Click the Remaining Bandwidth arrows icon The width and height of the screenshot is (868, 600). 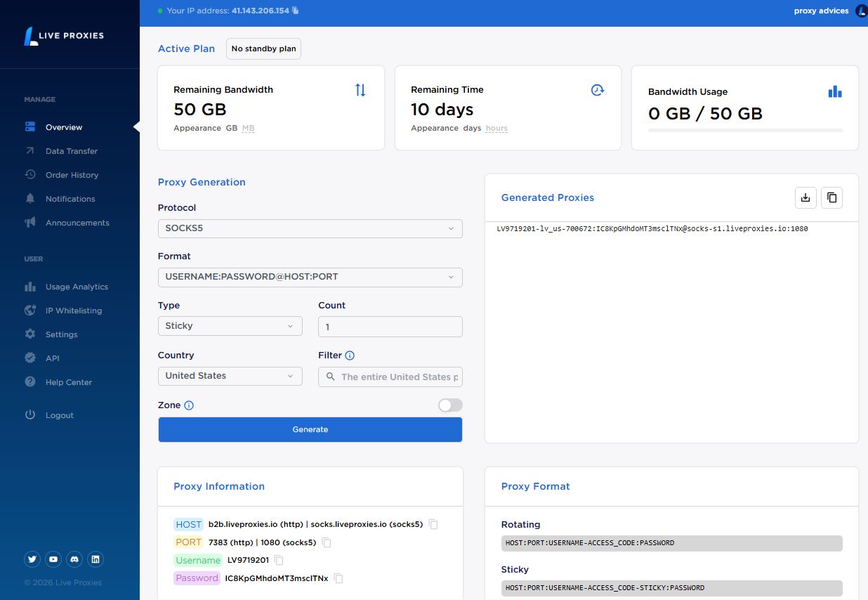(x=360, y=90)
